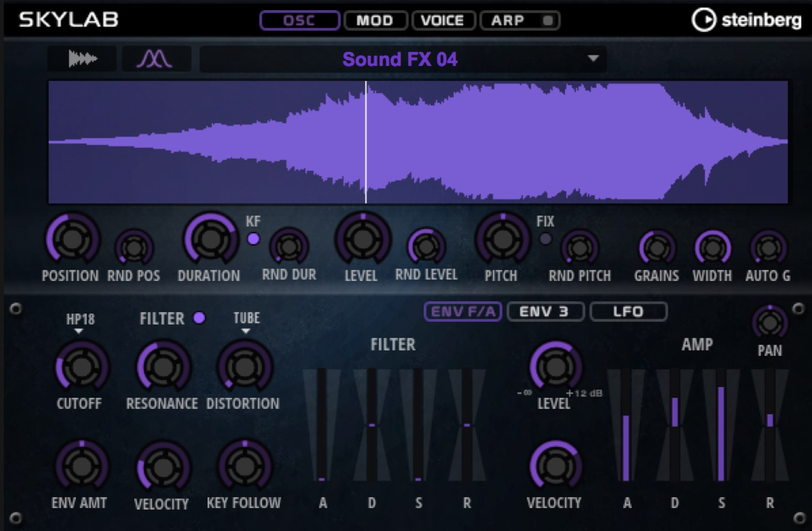Click the Steinberg logo

pyautogui.click(x=747, y=20)
